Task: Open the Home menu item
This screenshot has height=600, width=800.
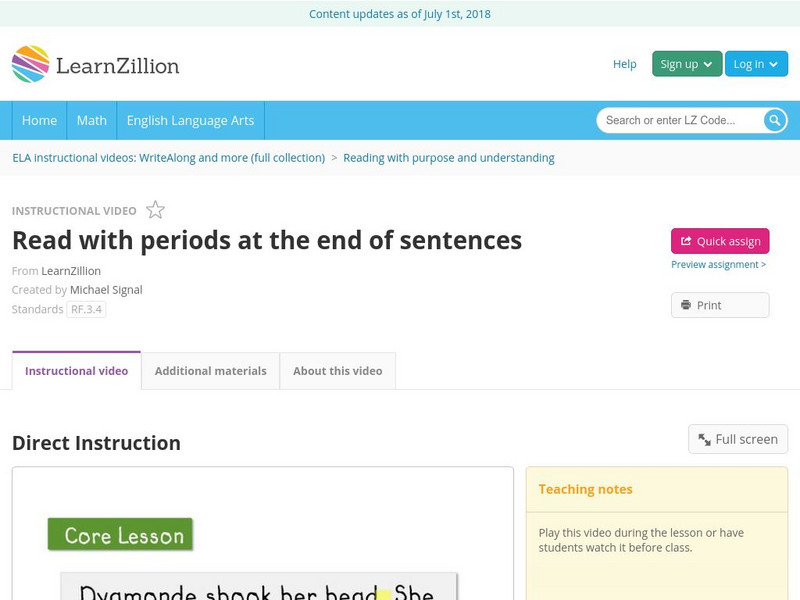Action: pyautogui.click(x=39, y=120)
